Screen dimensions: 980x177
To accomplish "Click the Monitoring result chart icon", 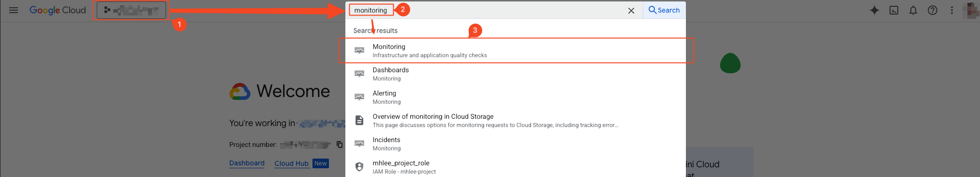I will tap(359, 50).
